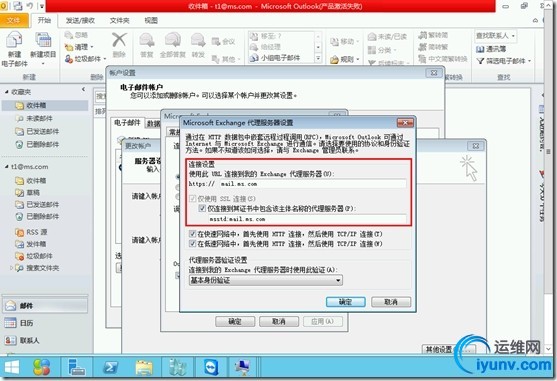Screen dimensions: 557x381
Task: Open the 通讯簿 (Address Book)
Action: [491, 49]
